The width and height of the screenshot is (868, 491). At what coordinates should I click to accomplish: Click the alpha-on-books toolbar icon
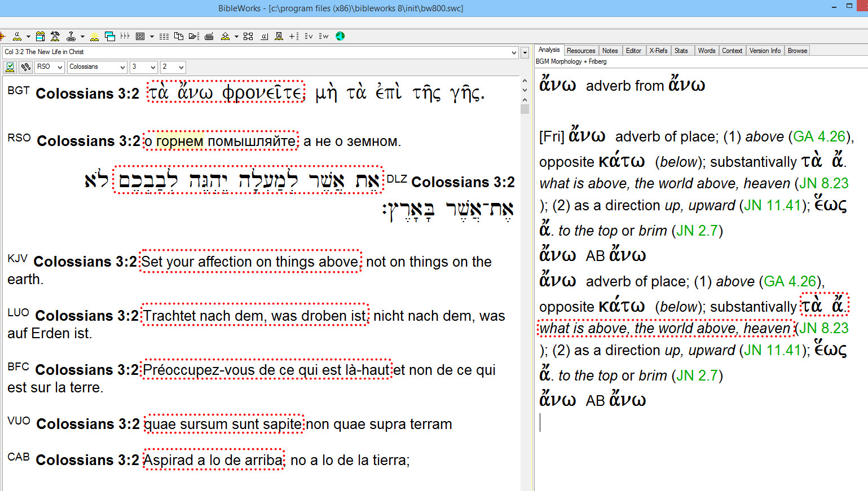point(17,36)
